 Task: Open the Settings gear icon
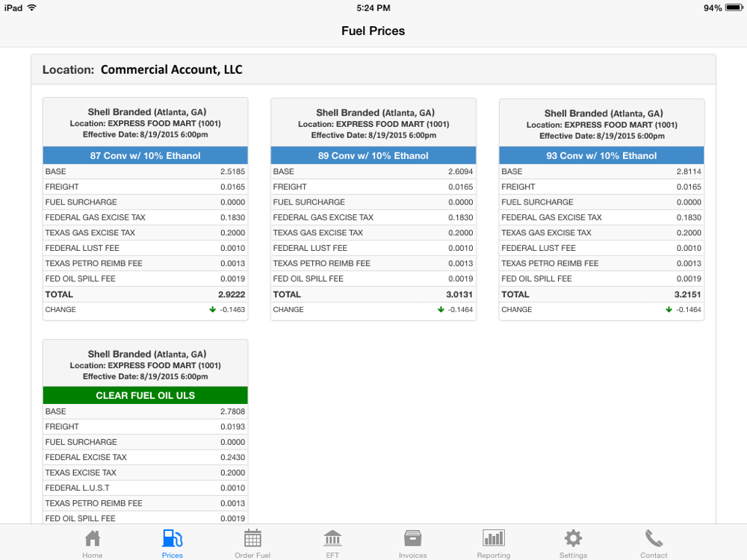click(x=573, y=538)
